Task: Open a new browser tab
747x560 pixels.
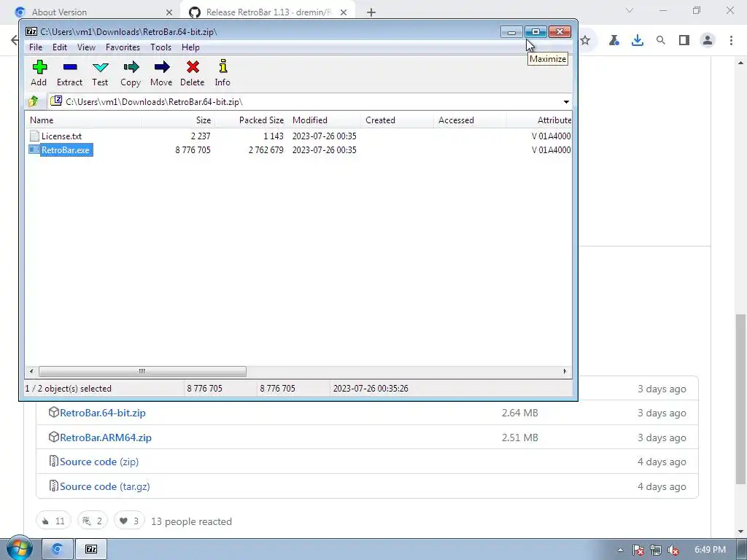Action: (x=371, y=12)
